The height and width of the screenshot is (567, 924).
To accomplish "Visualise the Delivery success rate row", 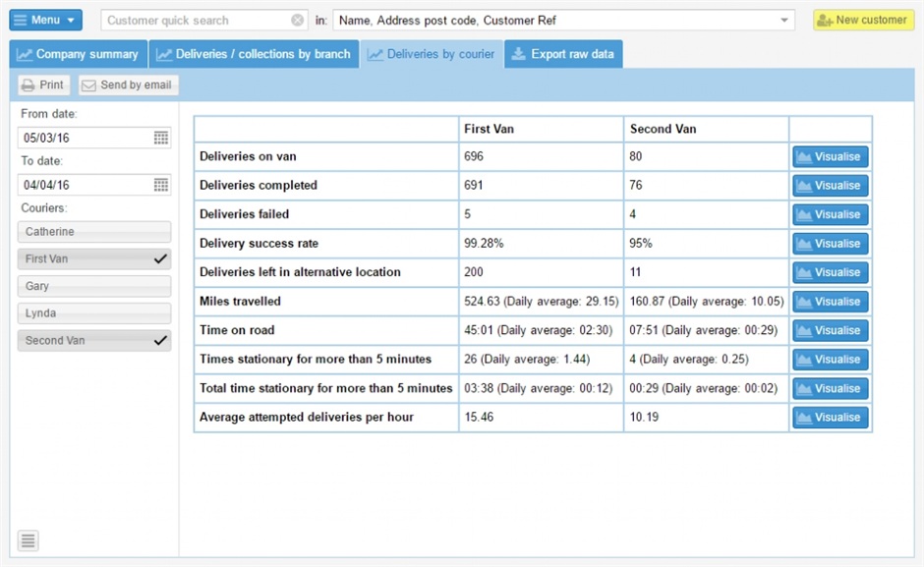I will coord(830,244).
